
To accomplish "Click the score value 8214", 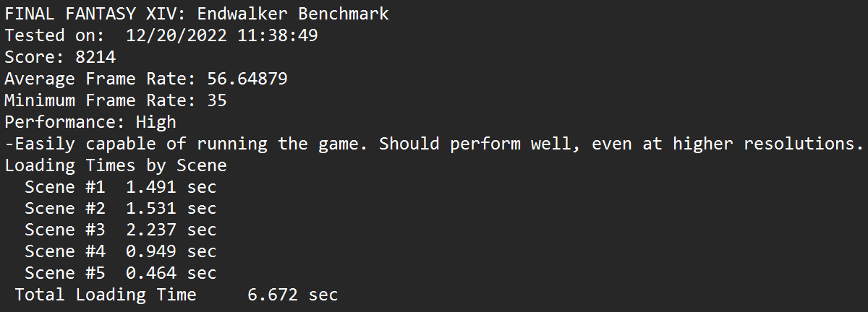I will [x=95, y=57].
